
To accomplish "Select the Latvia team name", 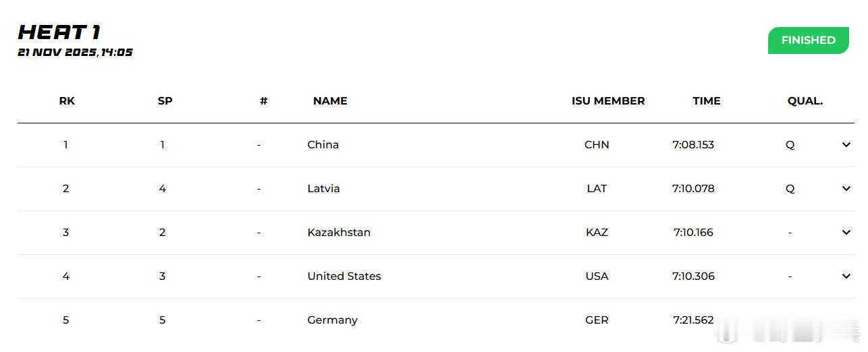I will click(323, 188).
